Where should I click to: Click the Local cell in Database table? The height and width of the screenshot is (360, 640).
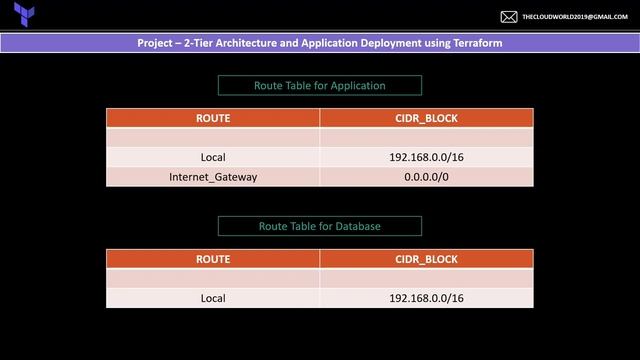pyautogui.click(x=213, y=298)
